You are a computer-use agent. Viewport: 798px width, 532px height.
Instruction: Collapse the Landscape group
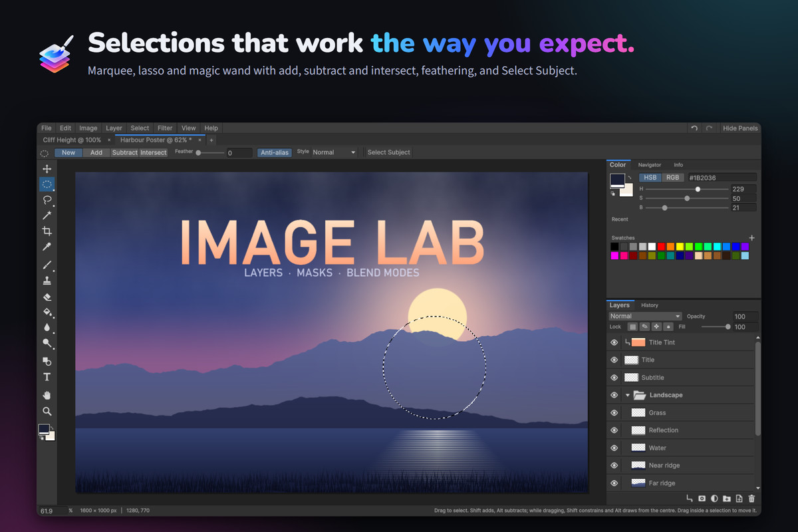tap(628, 395)
